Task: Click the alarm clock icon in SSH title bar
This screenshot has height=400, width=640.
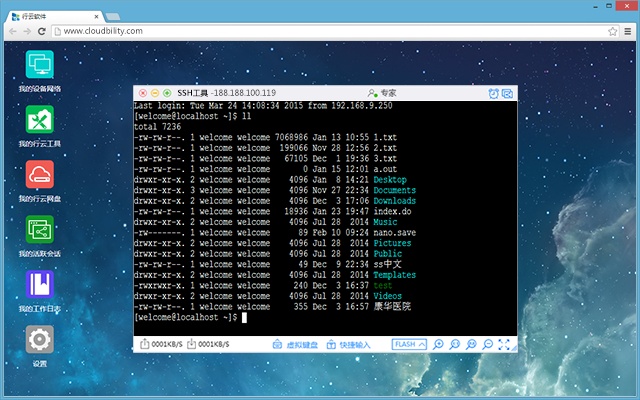Action: coord(493,93)
